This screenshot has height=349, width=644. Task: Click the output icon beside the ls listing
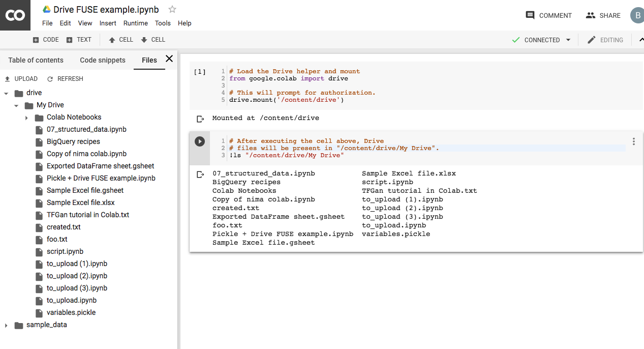click(200, 174)
